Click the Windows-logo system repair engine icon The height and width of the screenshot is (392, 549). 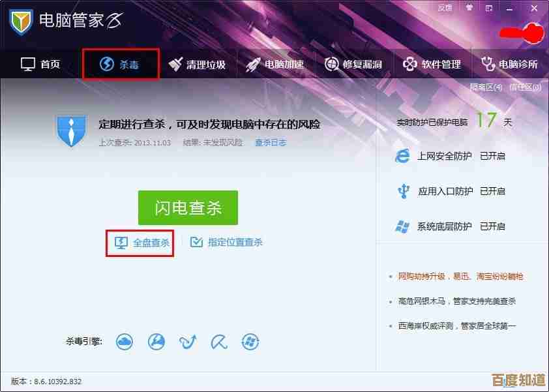(x=250, y=341)
